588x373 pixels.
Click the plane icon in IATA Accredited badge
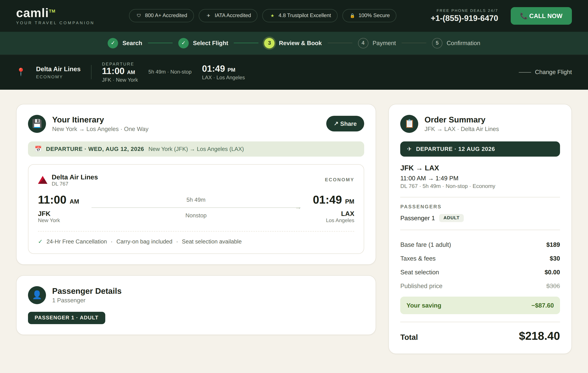[208, 16]
